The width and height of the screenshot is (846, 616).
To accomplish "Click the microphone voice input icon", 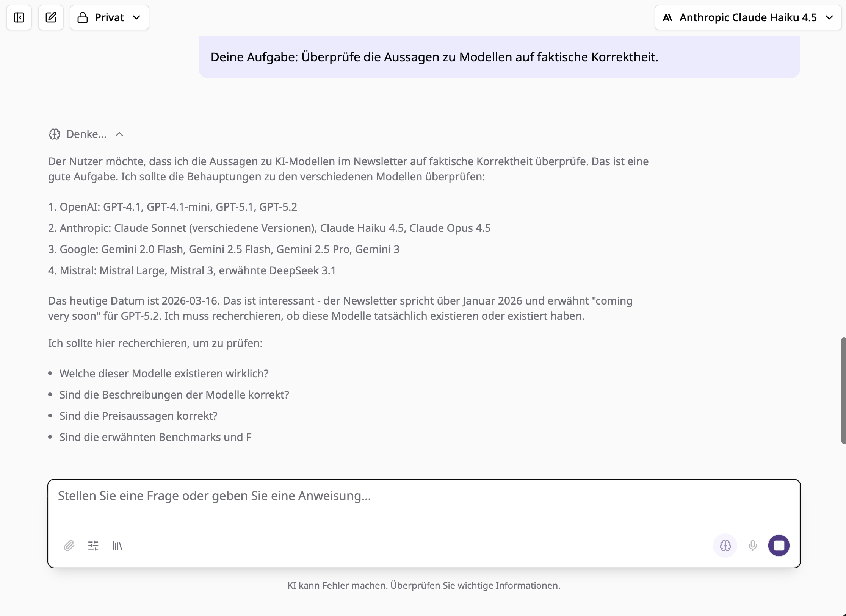I will coord(753,546).
